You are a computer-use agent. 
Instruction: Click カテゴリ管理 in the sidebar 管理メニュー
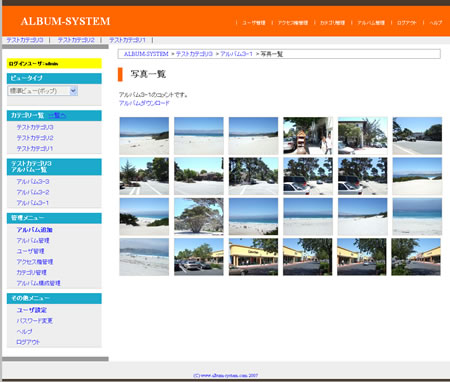[32, 273]
